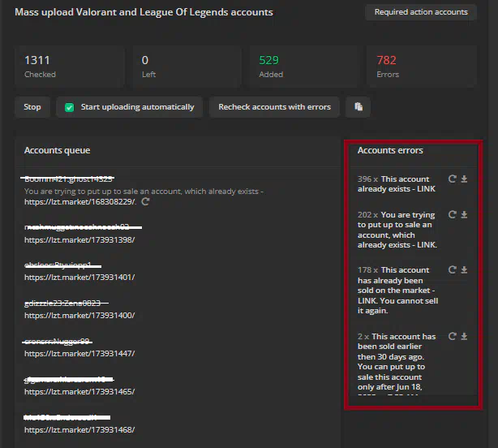498x448 pixels.
Task: Select the 0 Left counter
Action: [187, 67]
